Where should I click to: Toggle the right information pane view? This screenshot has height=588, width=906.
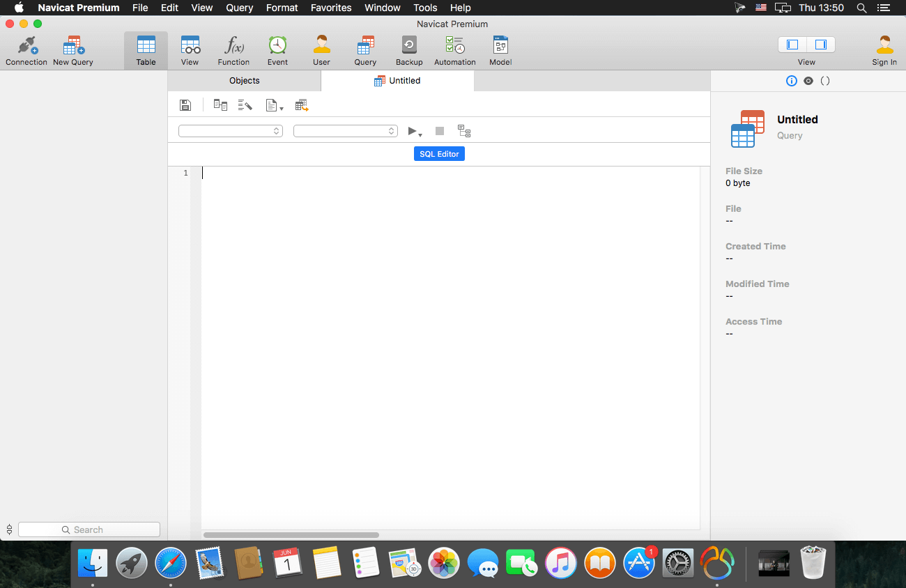coord(821,45)
